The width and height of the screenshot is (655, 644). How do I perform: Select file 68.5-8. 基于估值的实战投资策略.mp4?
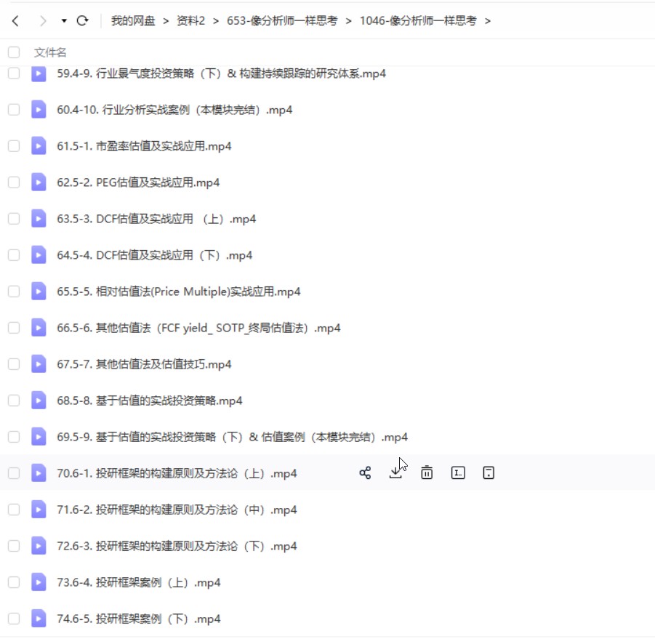point(150,401)
